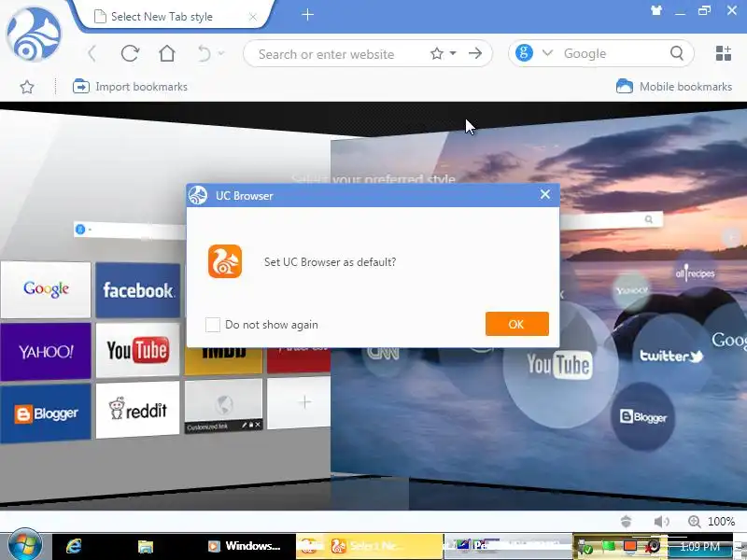Click the reddit speed dial tile
The height and width of the screenshot is (560, 747).
pos(137,410)
